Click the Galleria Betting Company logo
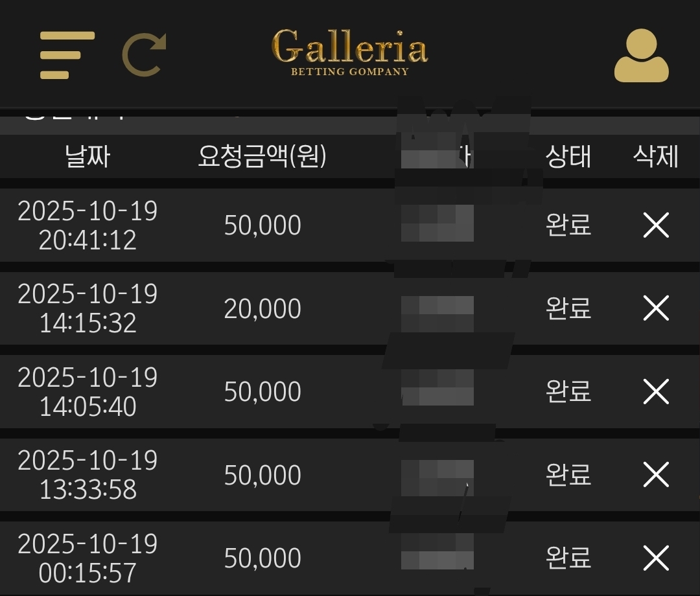This screenshot has height=596, width=700. pos(350,53)
